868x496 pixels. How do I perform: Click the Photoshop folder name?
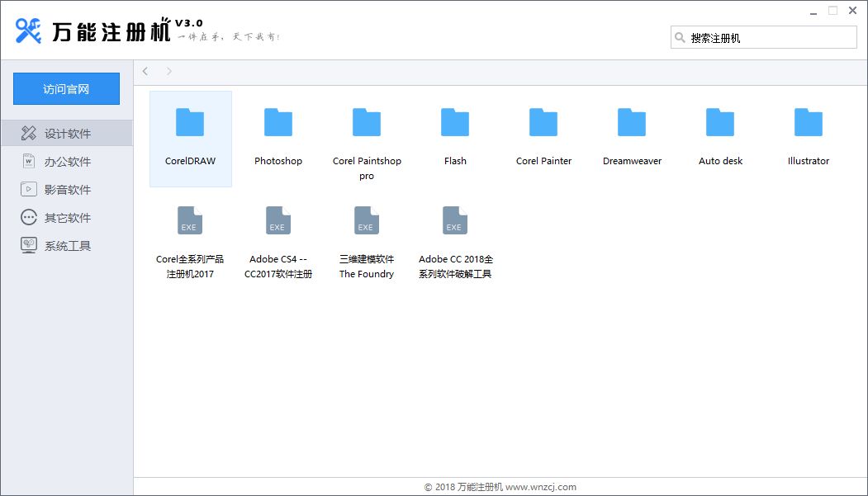(x=277, y=161)
